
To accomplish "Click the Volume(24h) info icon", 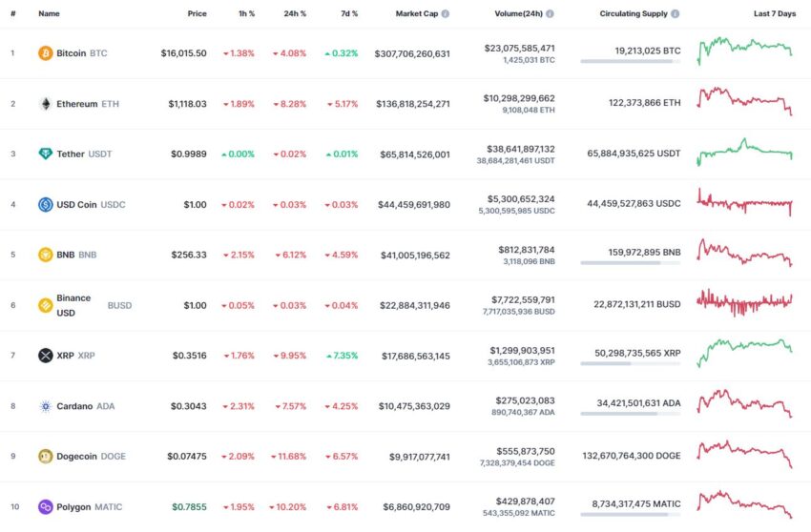I will click(550, 14).
